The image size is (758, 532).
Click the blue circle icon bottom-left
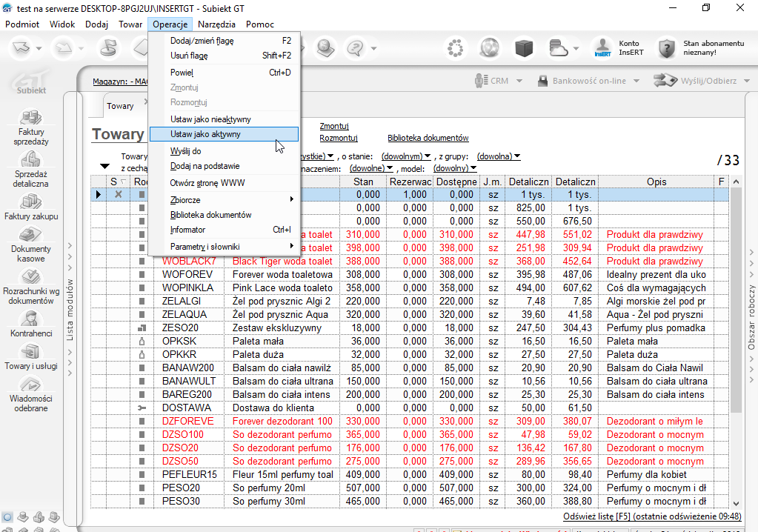[7, 517]
